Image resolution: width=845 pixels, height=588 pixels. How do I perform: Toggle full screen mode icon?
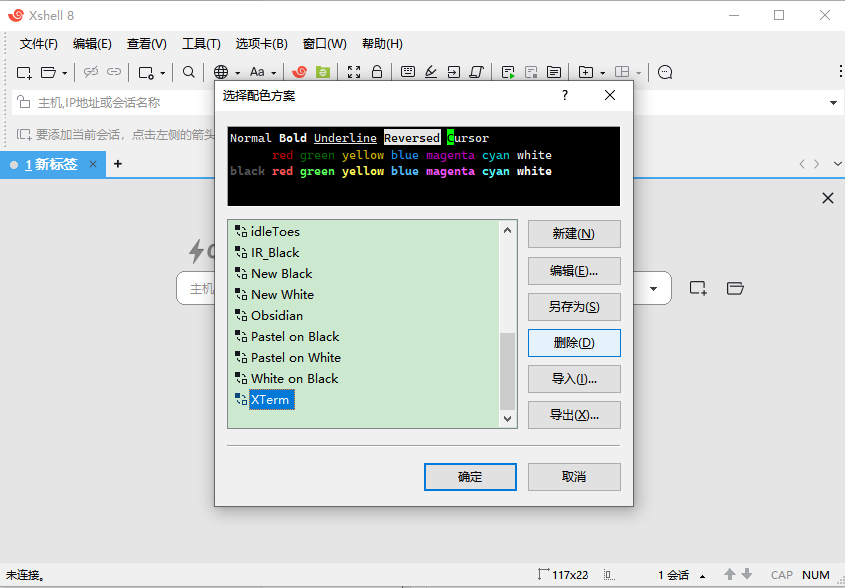[354, 72]
